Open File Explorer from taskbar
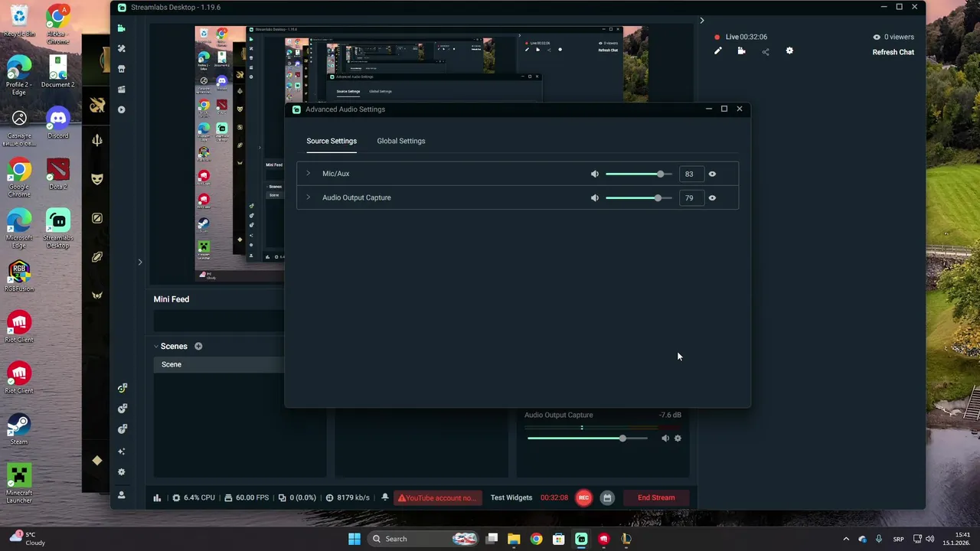 click(514, 539)
